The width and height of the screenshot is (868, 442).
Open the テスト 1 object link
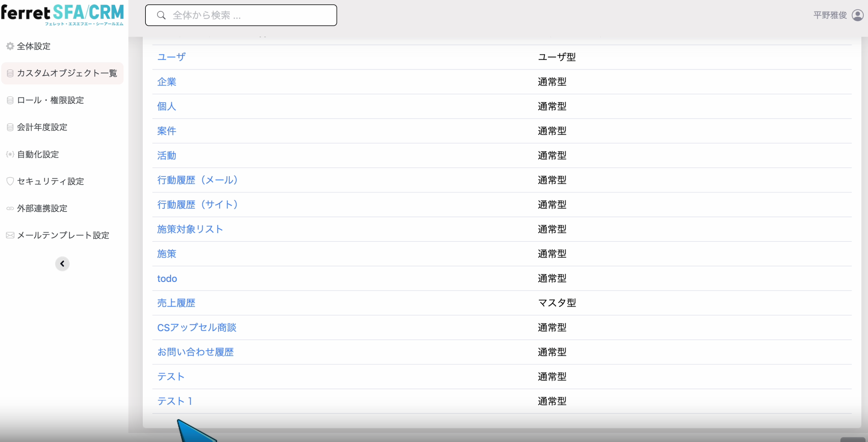pos(175,401)
